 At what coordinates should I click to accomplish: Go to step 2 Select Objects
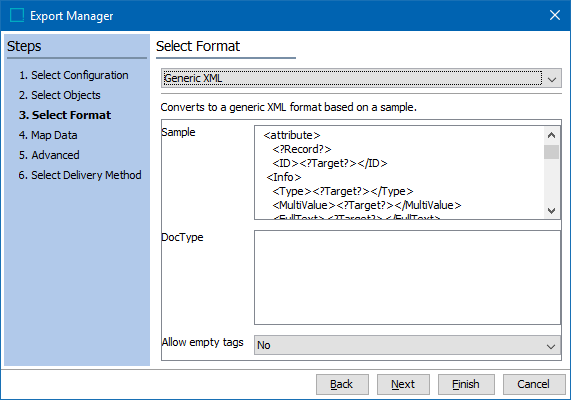(60, 95)
